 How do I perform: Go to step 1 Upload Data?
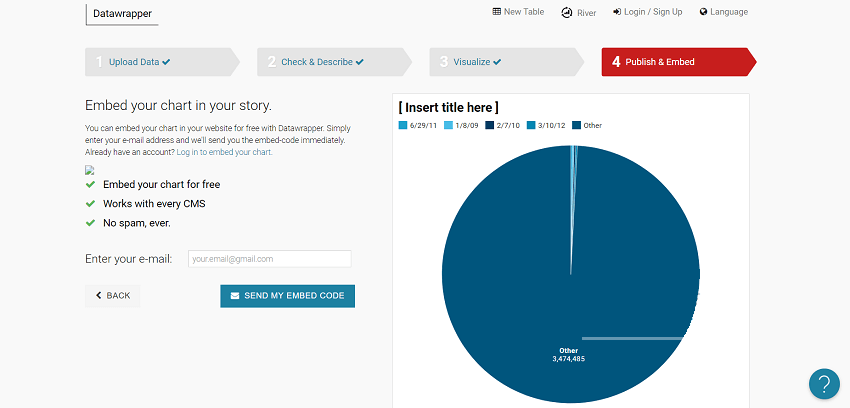point(162,62)
